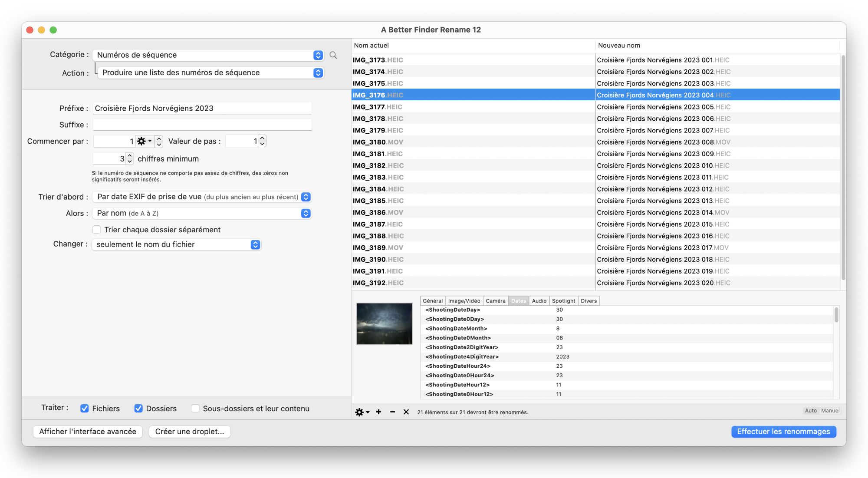Select file IMG_3178.HEIC row

pyautogui.click(x=473, y=119)
